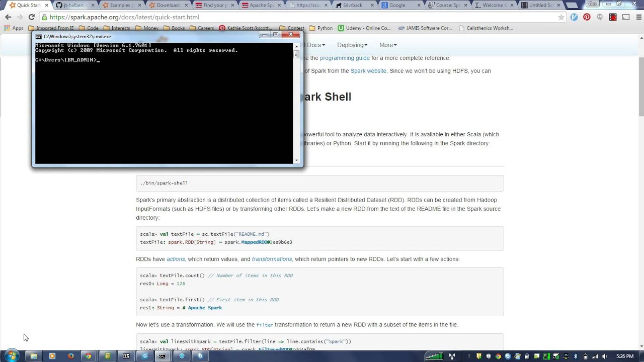Screen dimensions: 644x362
Task: Click the filter inline code word
Action: tap(264, 325)
